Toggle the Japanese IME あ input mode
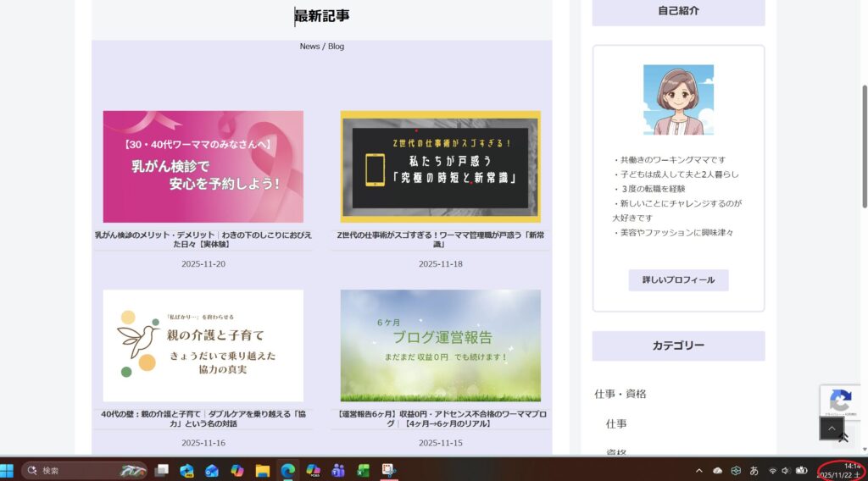Viewport: 868px width, 481px height. (754, 471)
